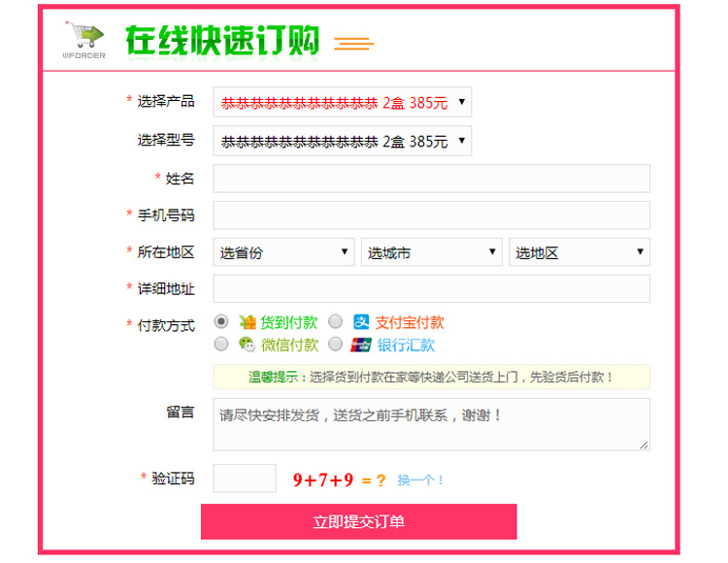Click the 货到付款 green label text
Screen dimensions: 728x563
pos(289,322)
